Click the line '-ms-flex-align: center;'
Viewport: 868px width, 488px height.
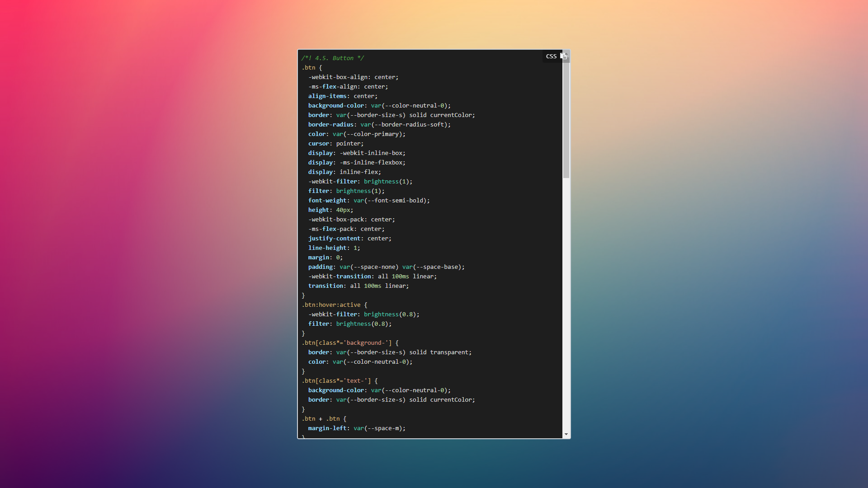click(x=348, y=87)
